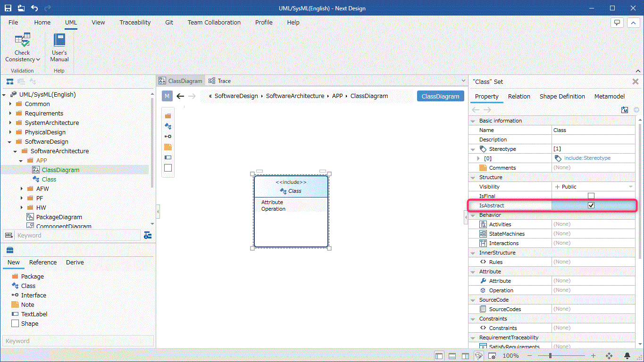Open the Relation tab in inspector
This screenshot has width=644, height=362.
coord(519,96)
